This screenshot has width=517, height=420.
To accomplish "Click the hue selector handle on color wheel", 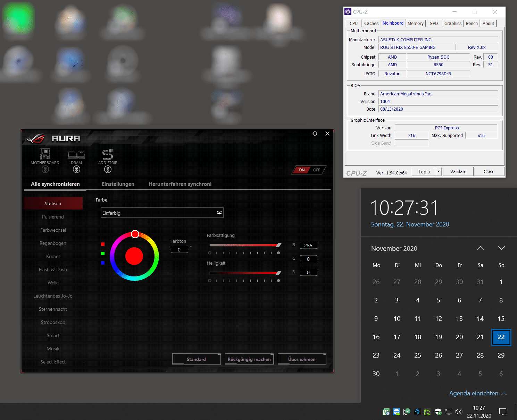I will coord(135,234).
